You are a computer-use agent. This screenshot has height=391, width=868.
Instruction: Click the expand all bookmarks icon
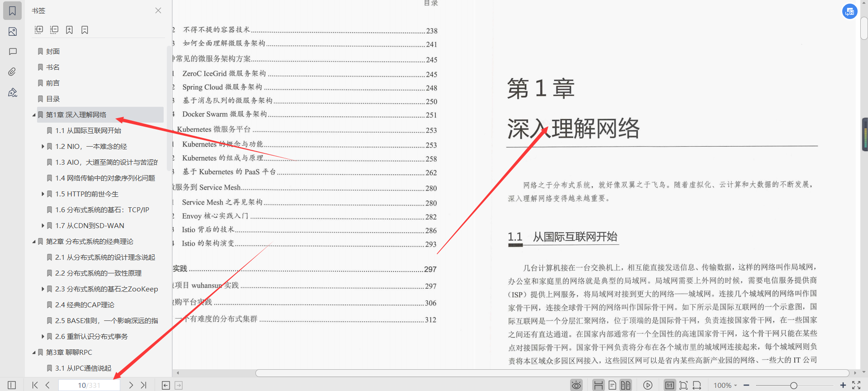(39, 30)
